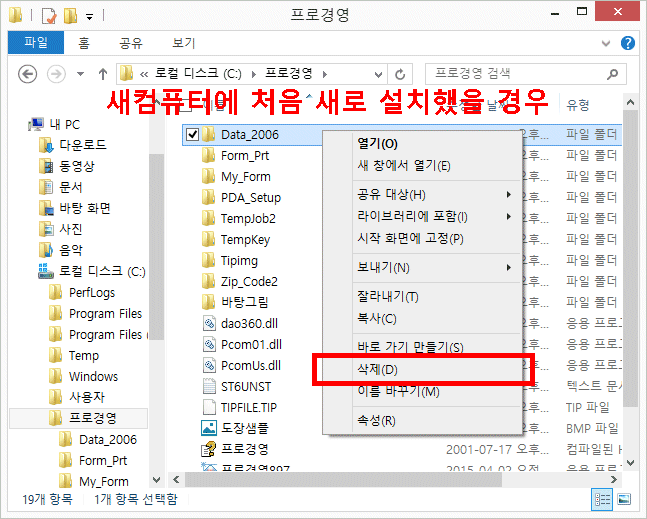The height and width of the screenshot is (519, 647).
Task: Switch to the 보기 ribbon tab
Action: (x=183, y=42)
